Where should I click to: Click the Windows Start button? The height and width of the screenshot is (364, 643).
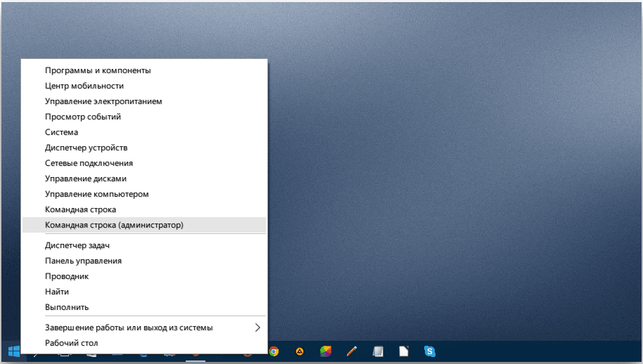13,351
